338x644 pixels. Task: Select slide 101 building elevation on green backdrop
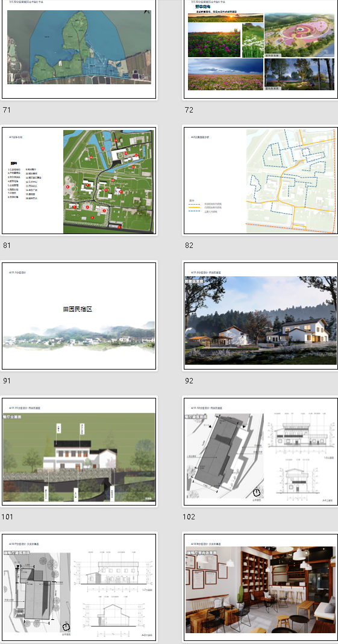[x=79, y=451]
